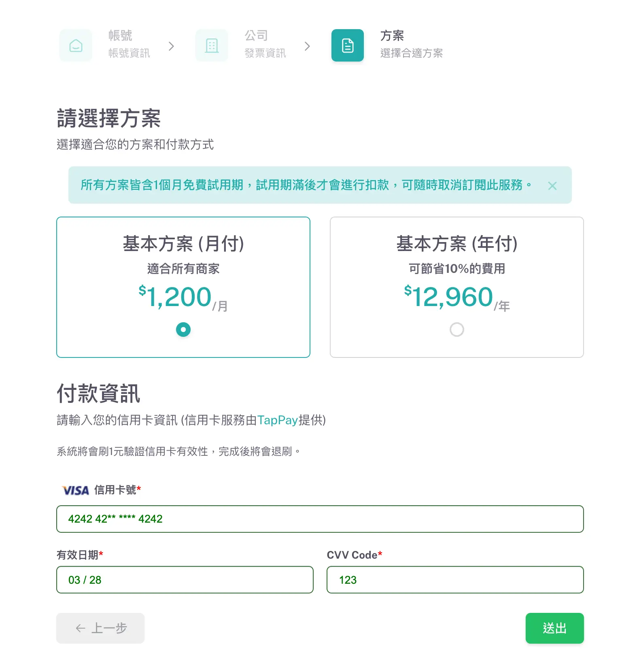Click the chevron between 帳號 and 公司 steps
This screenshot has width=620, height=672.
pyautogui.click(x=171, y=46)
